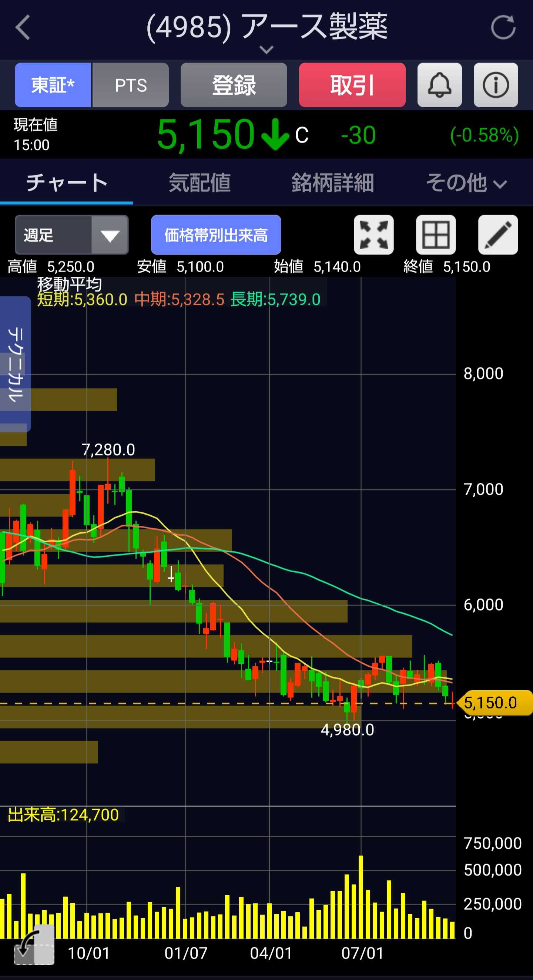Screen dimensions: 533x980
Task: Open the 週足 timeframe dropdown
Action: pyautogui.click(x=71, y=235)
